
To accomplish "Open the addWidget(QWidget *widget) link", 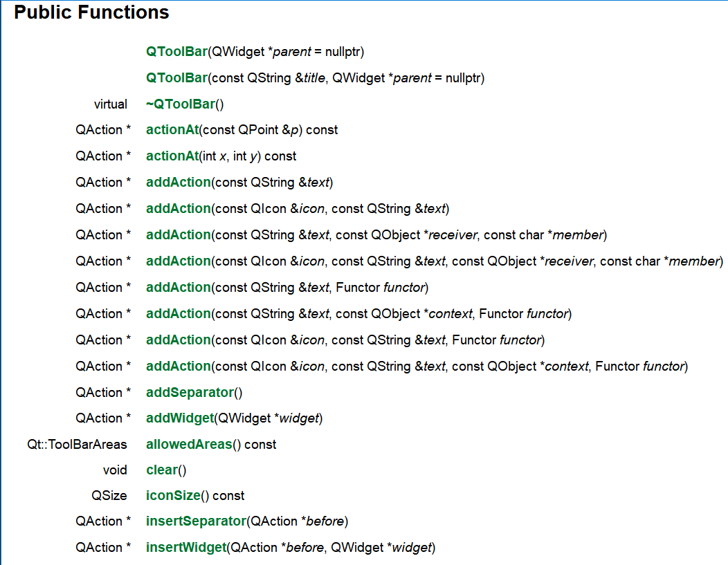I will coord(180,418).
